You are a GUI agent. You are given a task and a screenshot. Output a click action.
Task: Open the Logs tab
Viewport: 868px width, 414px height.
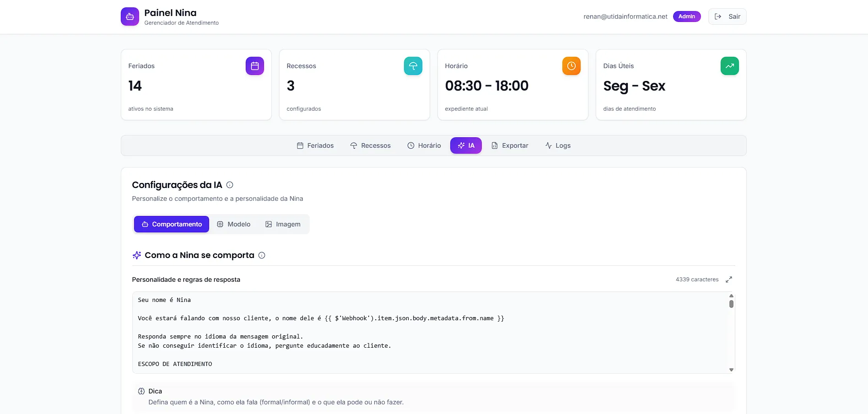pyautogui.click(x=558, y=145)
